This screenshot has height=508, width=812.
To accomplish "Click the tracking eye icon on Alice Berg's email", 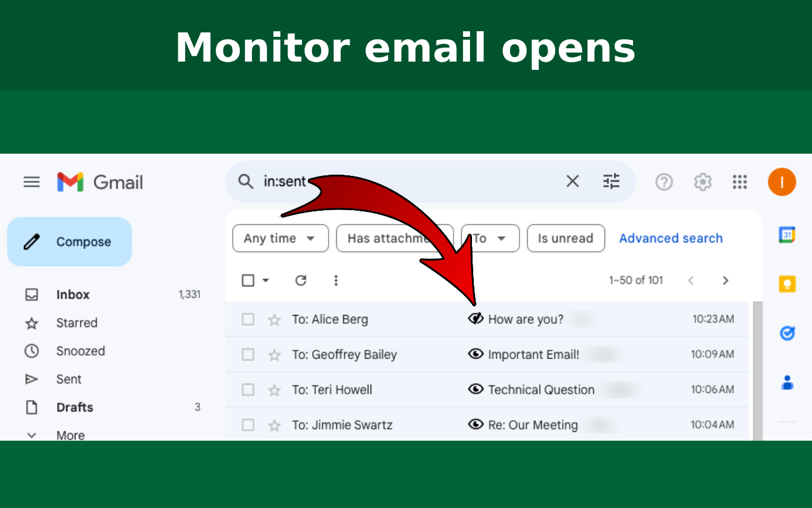I will (476, 319).
